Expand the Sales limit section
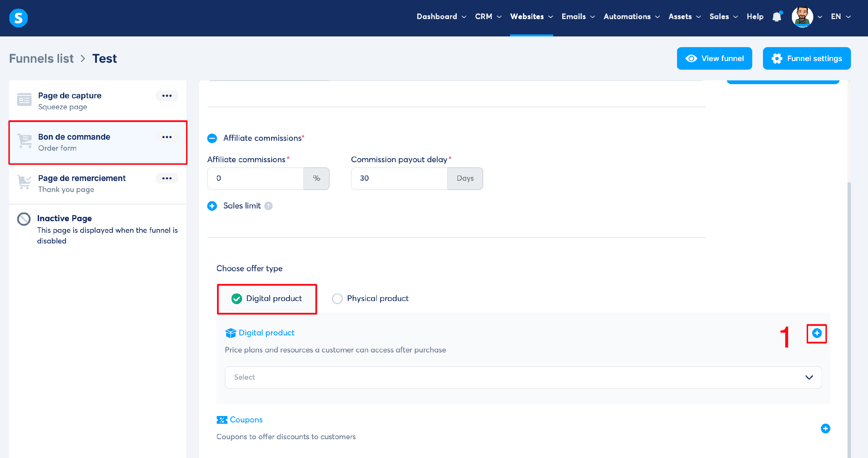Screen dimensions: 868x458 click(x=212, y=206)
